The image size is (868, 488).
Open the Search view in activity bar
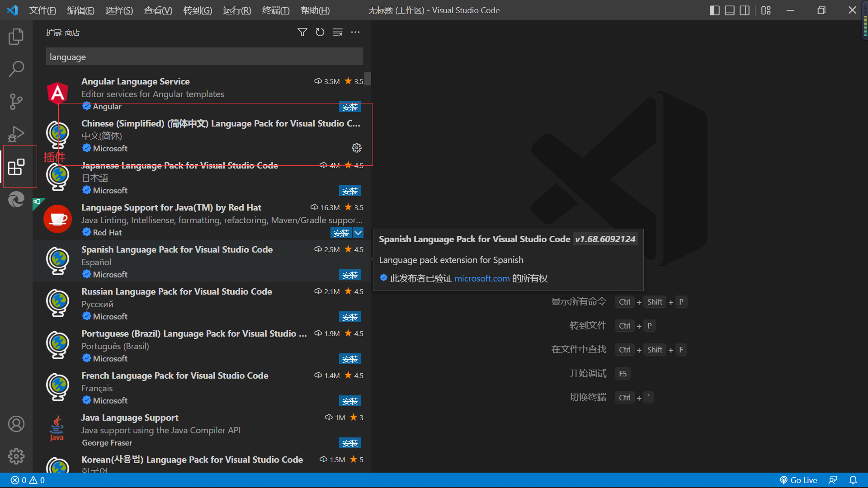[x=16, y=69]
